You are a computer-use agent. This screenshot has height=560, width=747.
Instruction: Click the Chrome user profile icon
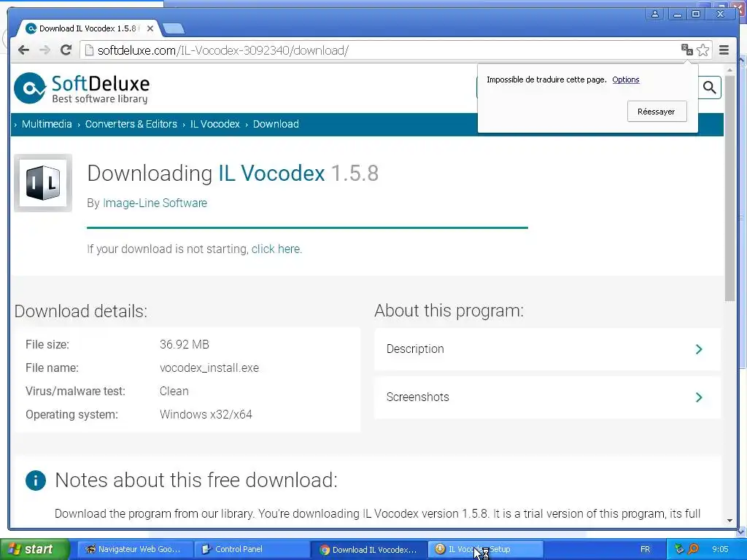(655, 14)
